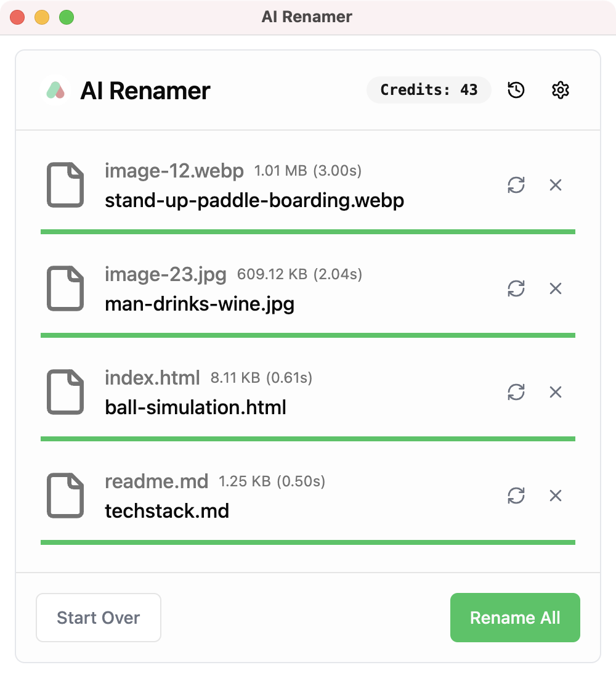This screenshot has height=678, width=616.
Task: Remove image-12.webp from the list
Action: (556, 185)
